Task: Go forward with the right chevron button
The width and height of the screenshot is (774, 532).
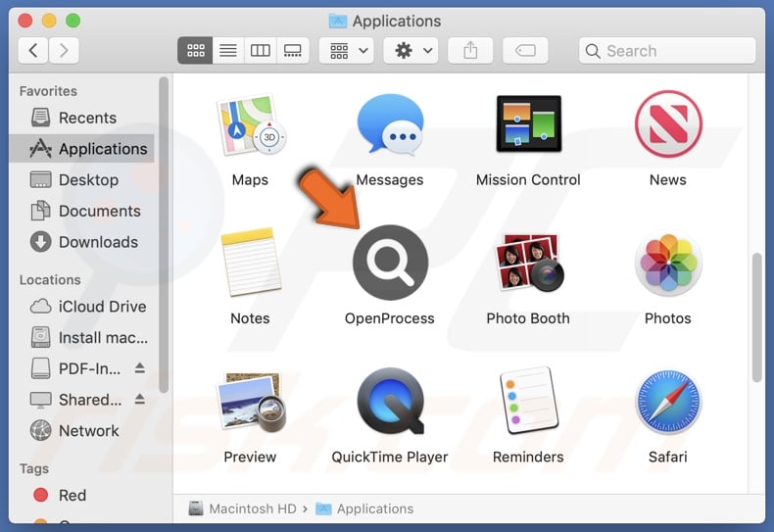Action: [64, 50]
